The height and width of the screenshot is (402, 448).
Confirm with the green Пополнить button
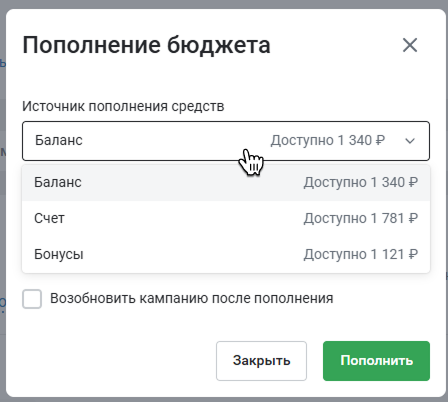pos(376,361)
